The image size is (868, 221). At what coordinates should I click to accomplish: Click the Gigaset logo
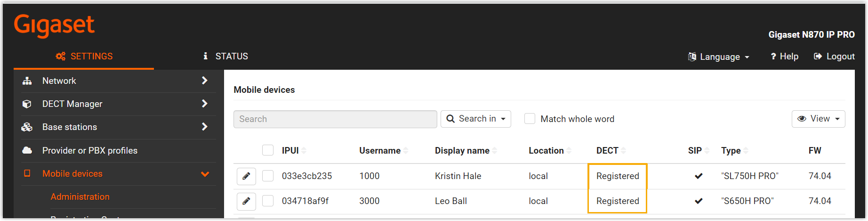[x=54, y=25]
